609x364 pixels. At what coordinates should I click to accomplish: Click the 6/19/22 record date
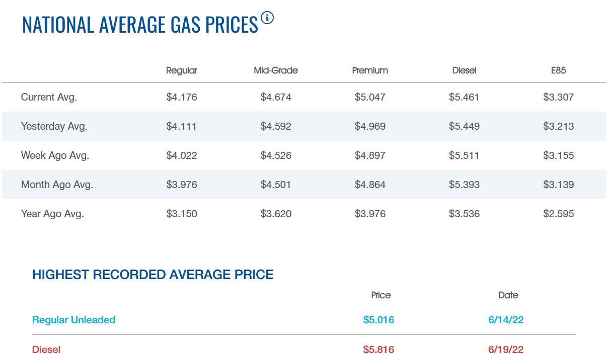coord(506,349)
